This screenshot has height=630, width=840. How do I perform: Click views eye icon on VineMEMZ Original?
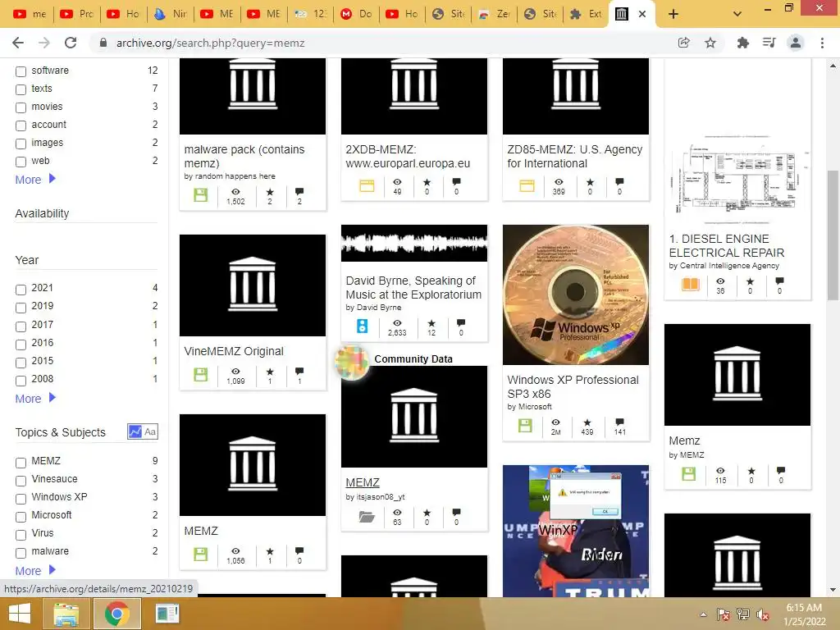pyautogui.click(x=235, y=371)
